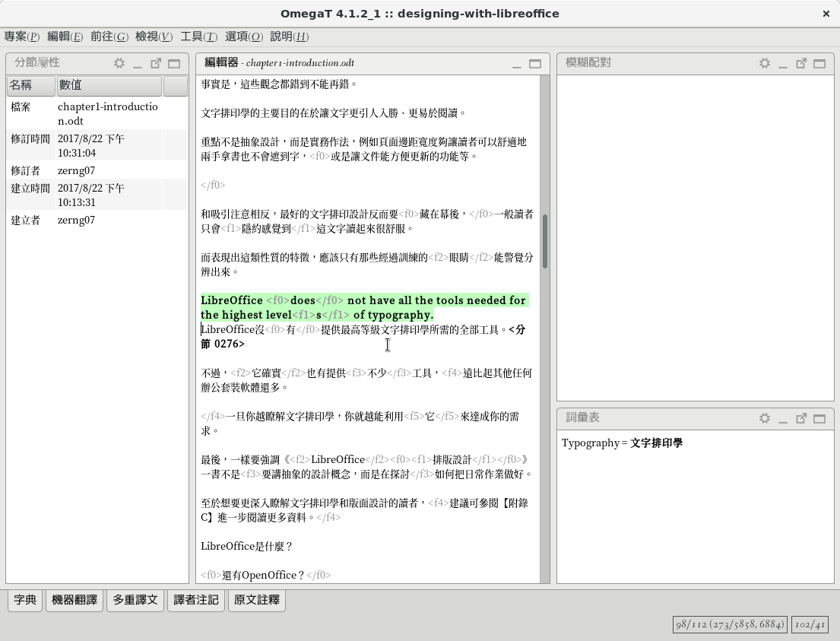Open the 選項(O) options menu
The image size is (840, 641).
(244, 36)
